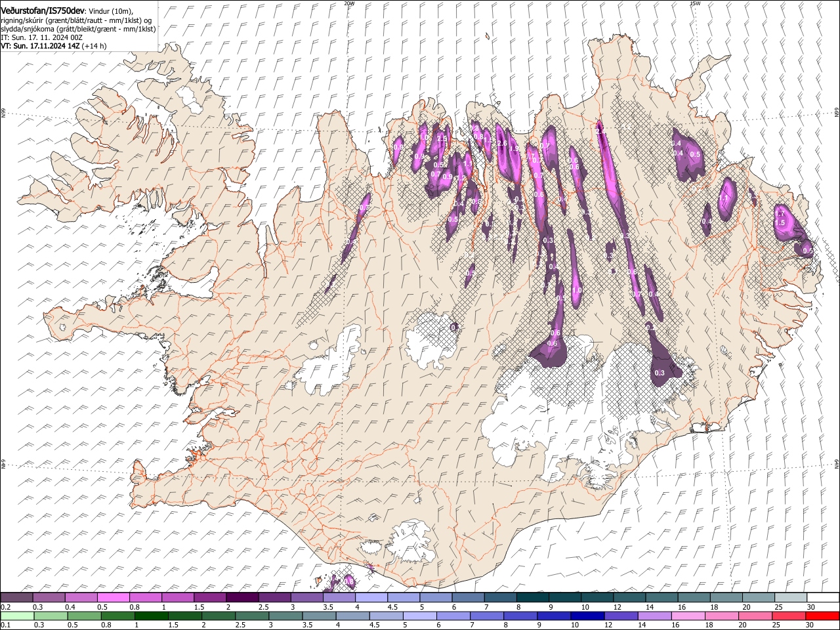Click the legend description starting 'slydda/snjókoma'
The image size is (840, 630).
click(x=78, y=29)
